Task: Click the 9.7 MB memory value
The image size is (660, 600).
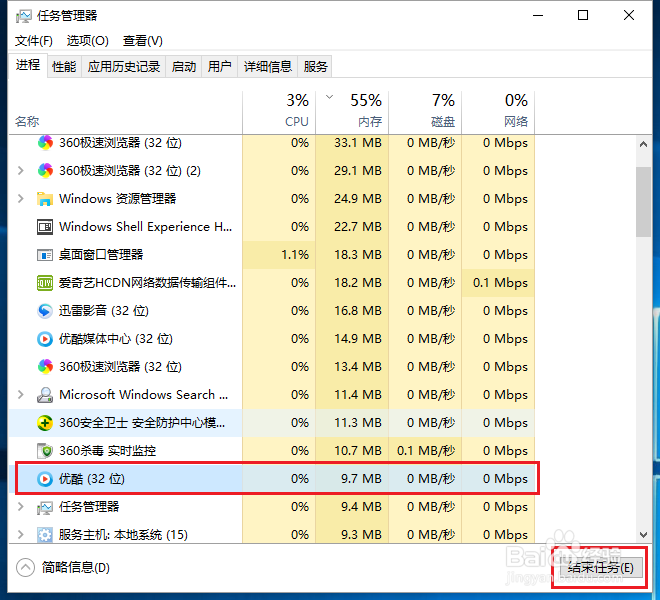Action: click(361, 479)
